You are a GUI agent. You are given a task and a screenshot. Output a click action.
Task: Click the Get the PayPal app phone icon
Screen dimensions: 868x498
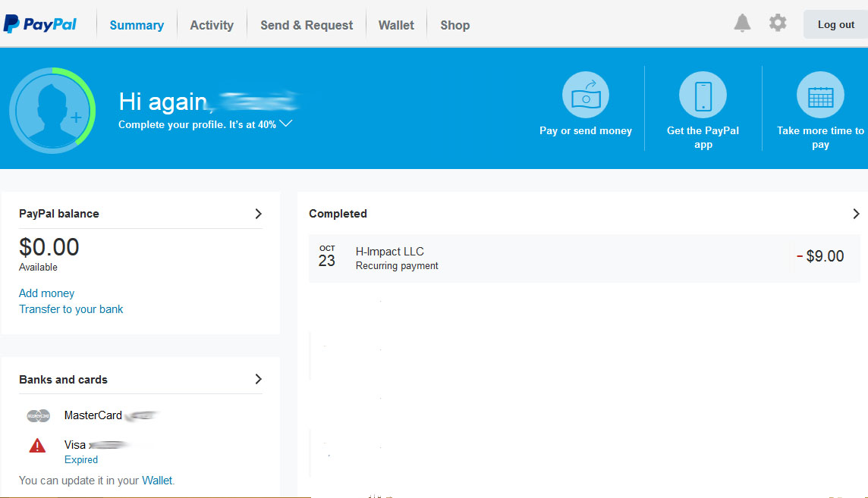(703, 95)
